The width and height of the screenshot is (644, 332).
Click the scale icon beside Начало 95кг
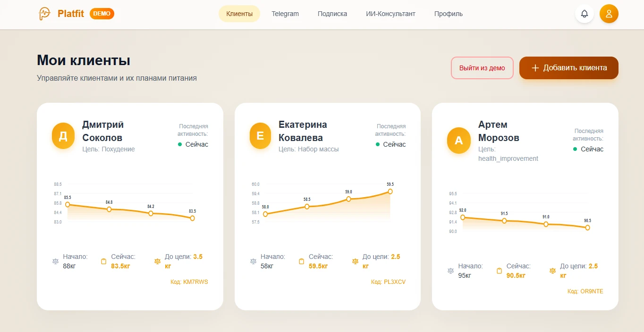pos(450,270)
